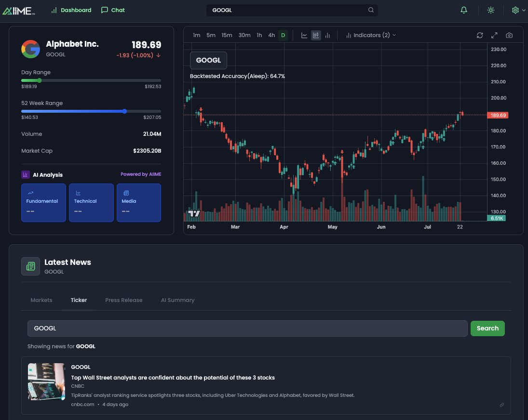Switch to bar chart type
528x420 pixels.
[327, 35]
